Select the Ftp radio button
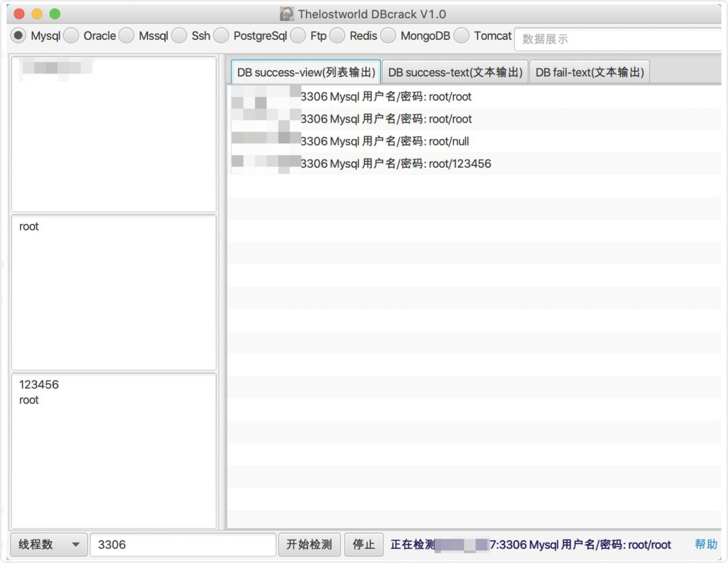728x563 pixels. [x=298, y=36]
